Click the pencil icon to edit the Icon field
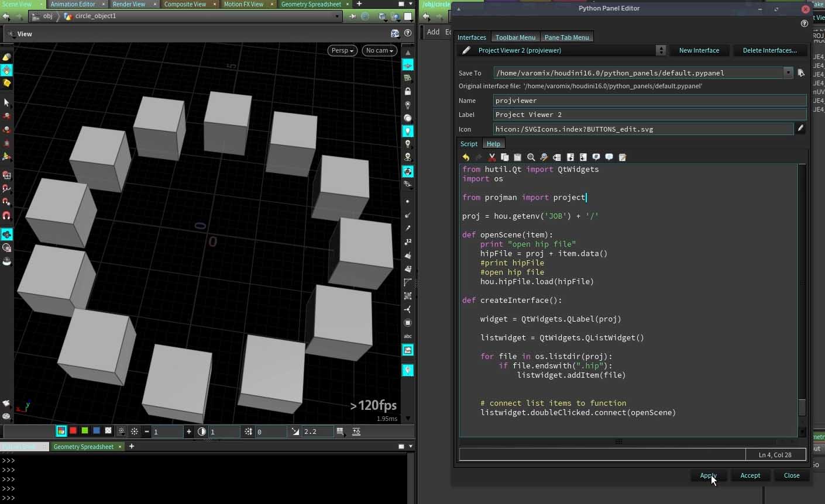Image resolution: width=825 pixels, height=504 pixels. coord(800,129)
